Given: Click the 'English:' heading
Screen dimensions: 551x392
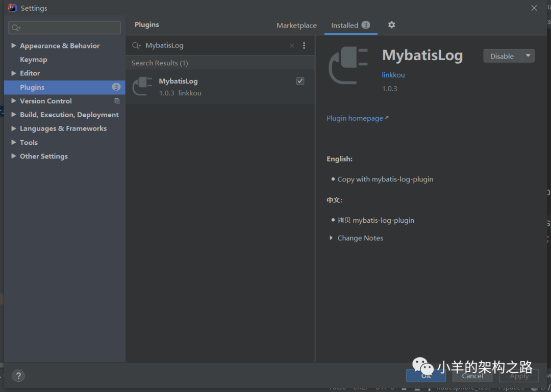Looking at the screenshot, I should (339, 159).
